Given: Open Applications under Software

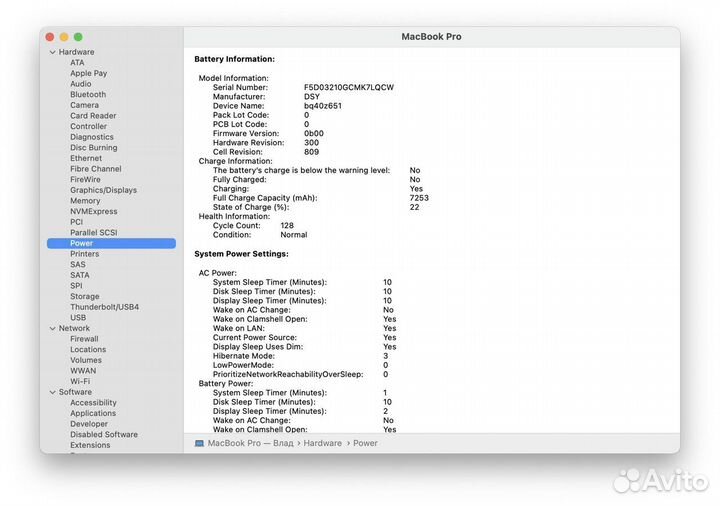Looking at the screenshot, I should tap(93, 413).
